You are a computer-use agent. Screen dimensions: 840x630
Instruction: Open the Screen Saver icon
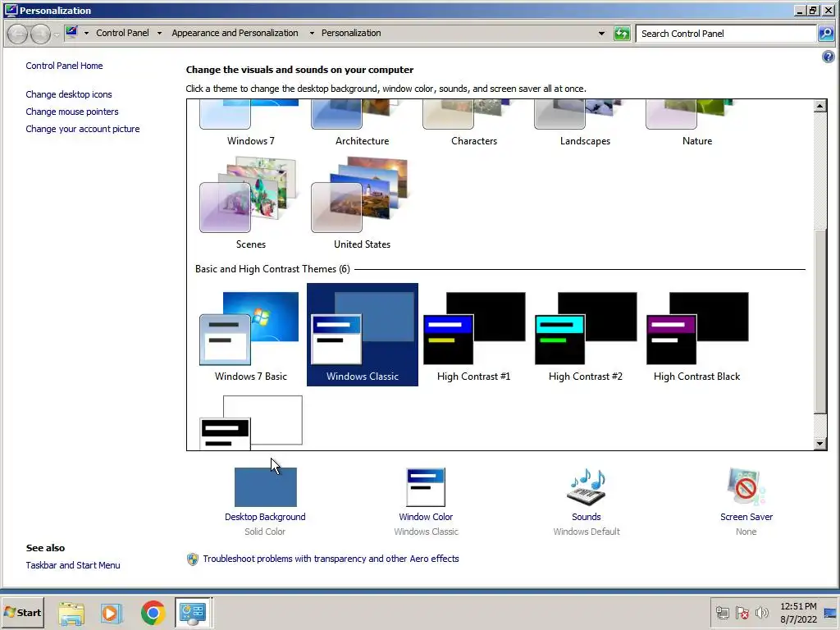(746, 487)
